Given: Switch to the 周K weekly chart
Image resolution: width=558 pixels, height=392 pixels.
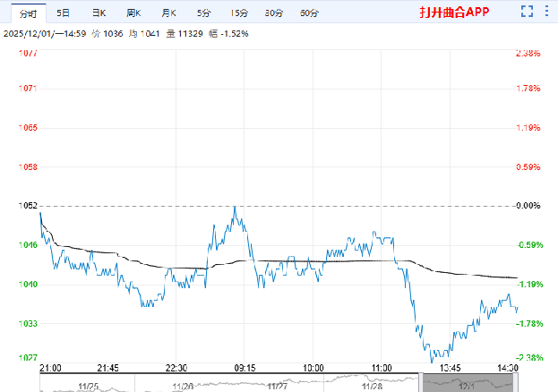Looking at the screenshot, I should click(x=133, y=13).
